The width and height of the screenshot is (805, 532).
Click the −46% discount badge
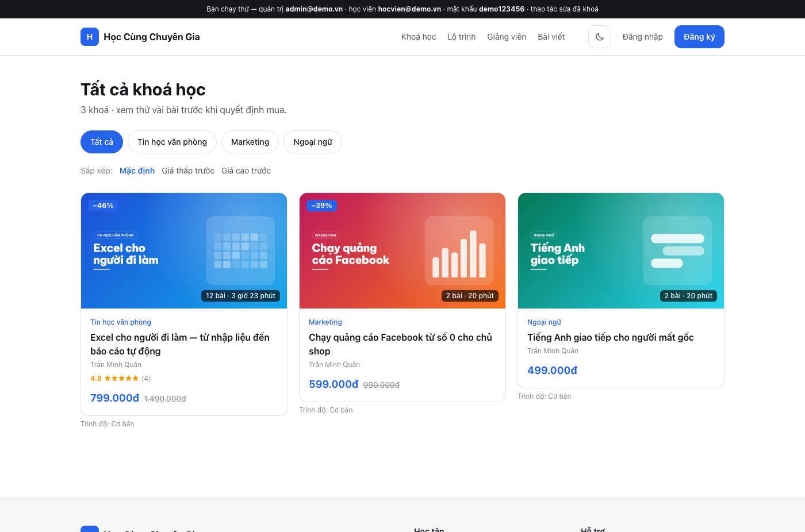103,206
